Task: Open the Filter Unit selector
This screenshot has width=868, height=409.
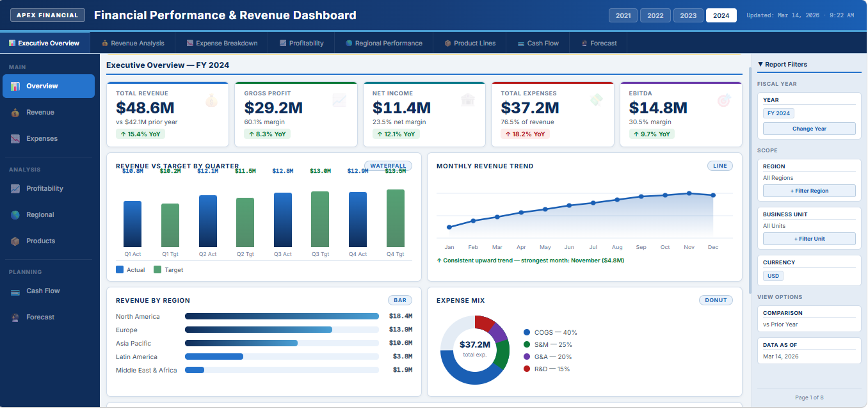Action: pos(809,239)
